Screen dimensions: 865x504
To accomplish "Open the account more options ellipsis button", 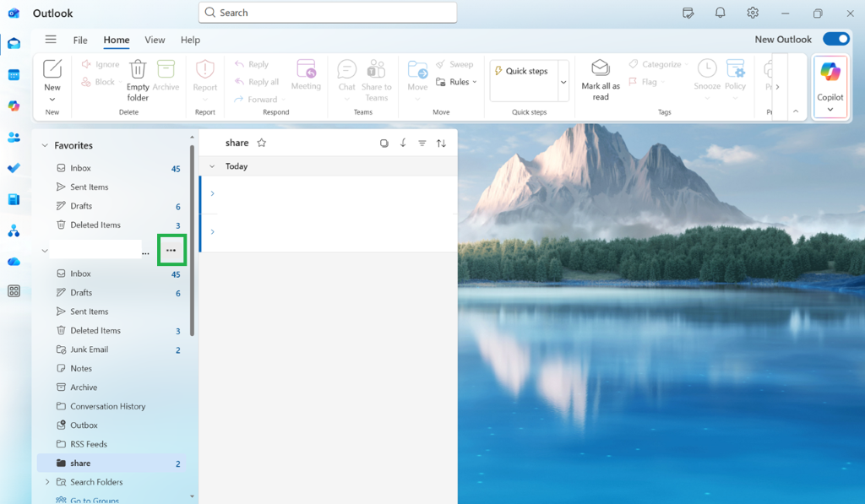I will point(171,251).
